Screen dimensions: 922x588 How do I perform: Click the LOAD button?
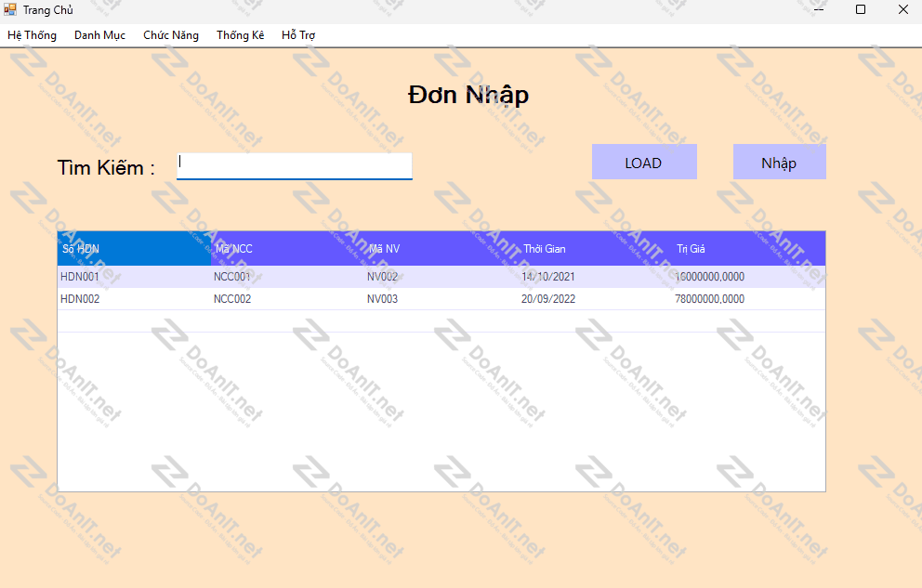click(644, 163)
